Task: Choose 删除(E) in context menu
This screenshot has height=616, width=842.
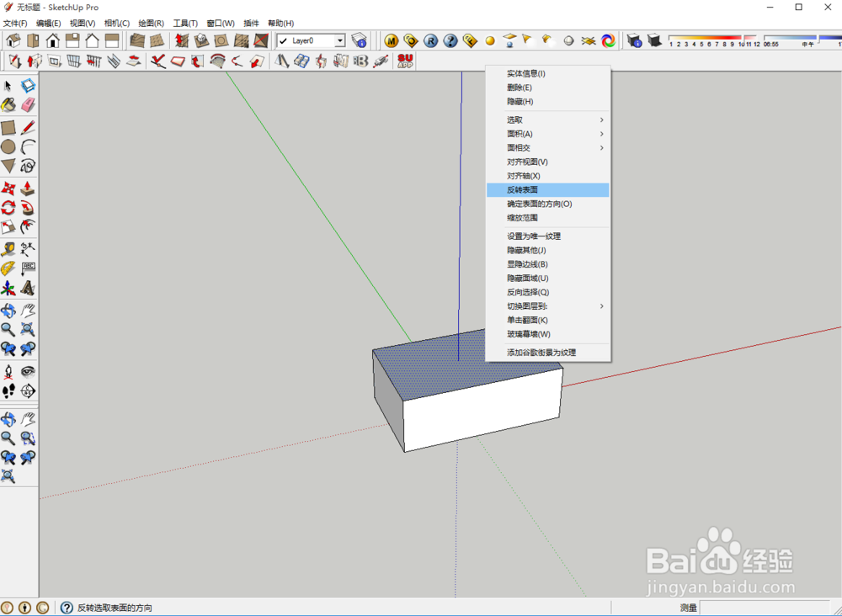Action: (548, 88)
